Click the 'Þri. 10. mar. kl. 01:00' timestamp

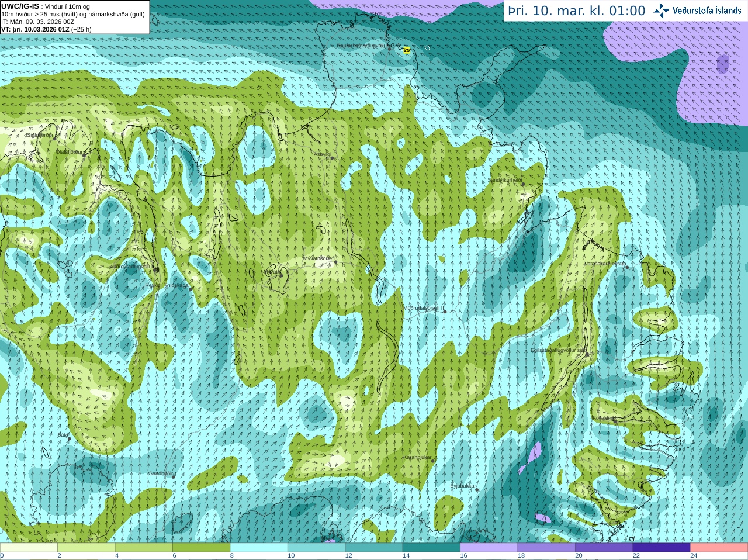coord(577,11)
